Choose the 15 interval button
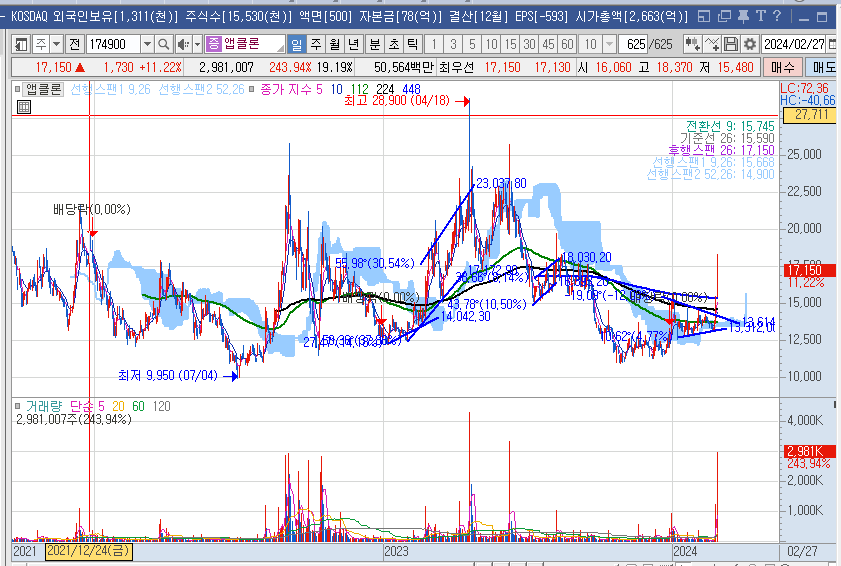 click(x=511, y=44)
